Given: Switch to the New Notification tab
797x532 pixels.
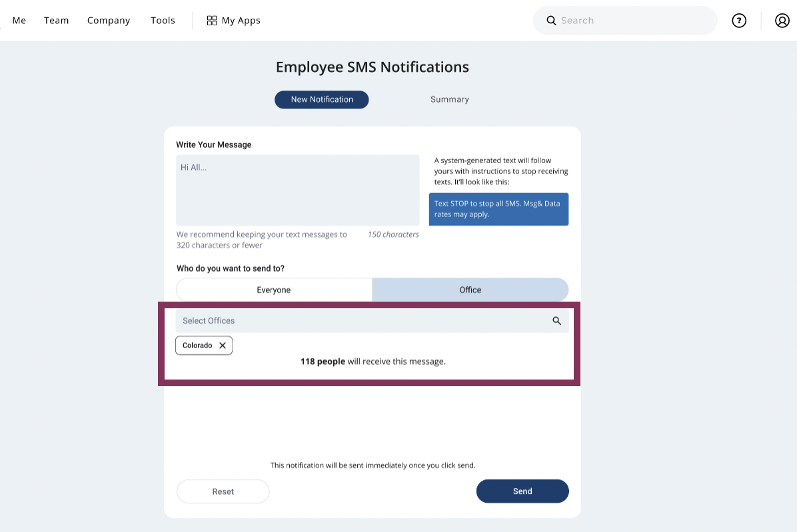Looking at the screenshot, I should [322, 99].
